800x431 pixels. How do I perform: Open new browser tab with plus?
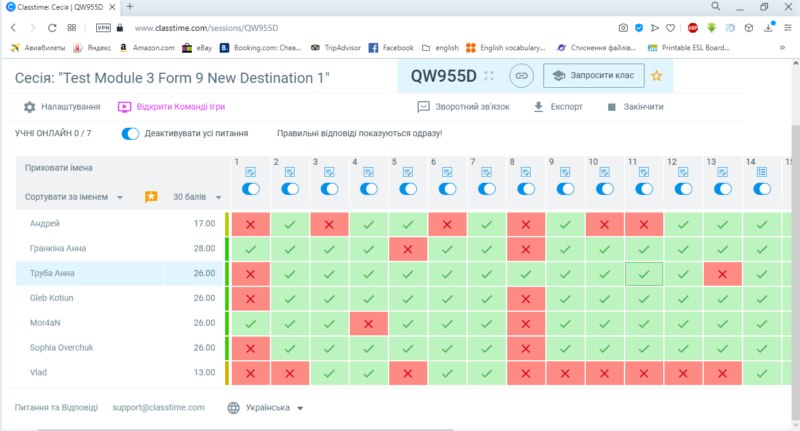point(130,7)
